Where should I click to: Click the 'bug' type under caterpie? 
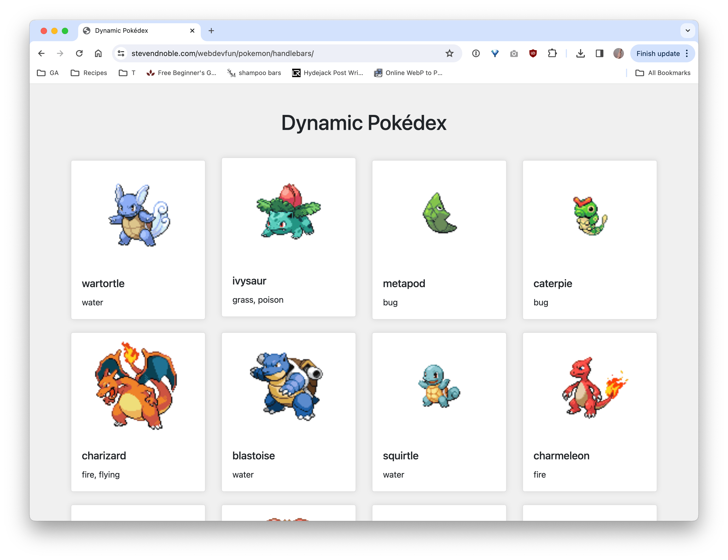click(540, 303)
